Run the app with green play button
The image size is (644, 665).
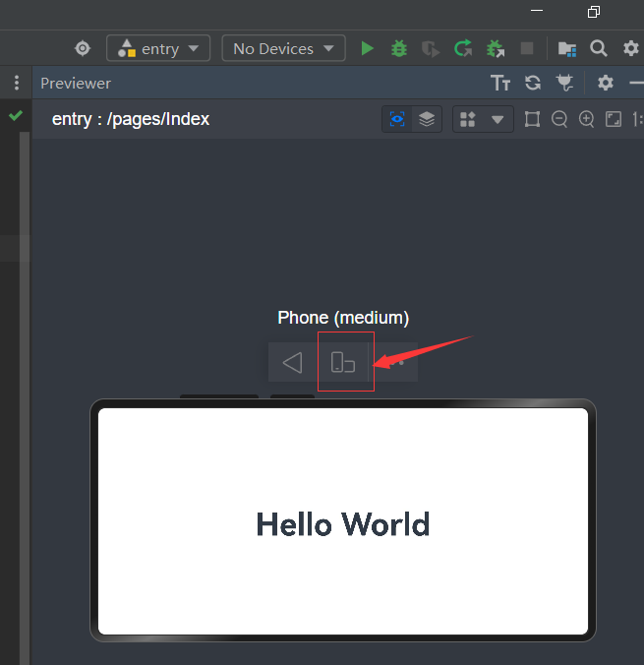pyautogui.click(x=367, y=48)
